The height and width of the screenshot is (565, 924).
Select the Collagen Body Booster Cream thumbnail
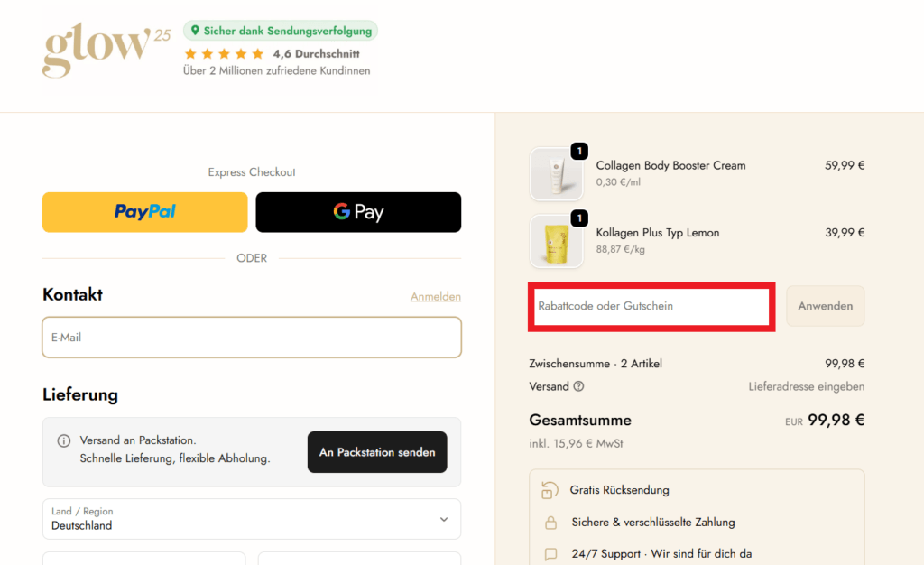point(556,174)
